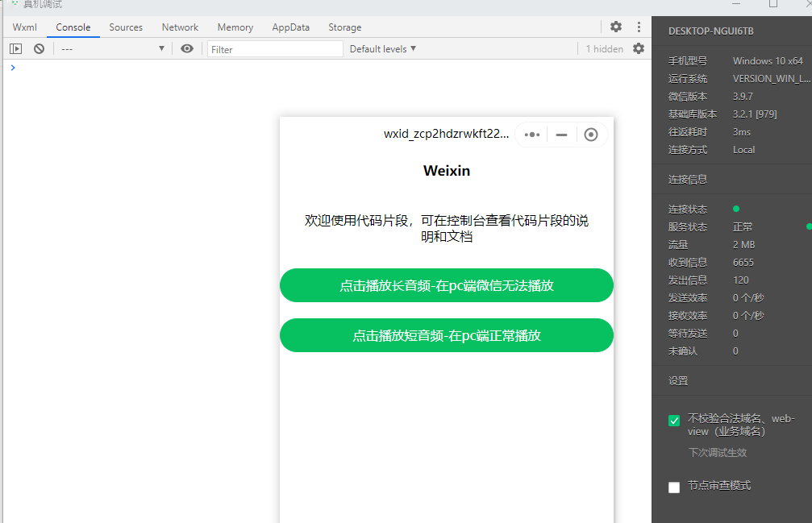Open the JavaScript context dropdown showing ---

coord(112,48)
